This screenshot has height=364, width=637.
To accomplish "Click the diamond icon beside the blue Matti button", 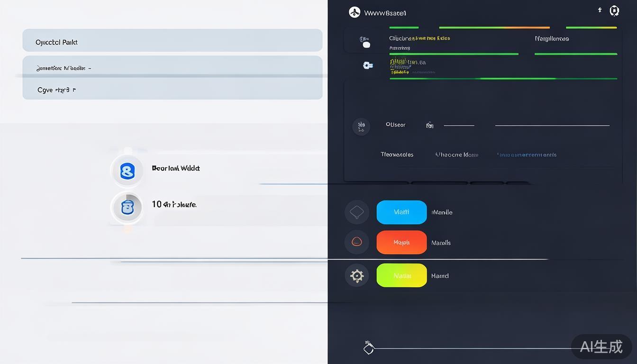I will (356, 212).
